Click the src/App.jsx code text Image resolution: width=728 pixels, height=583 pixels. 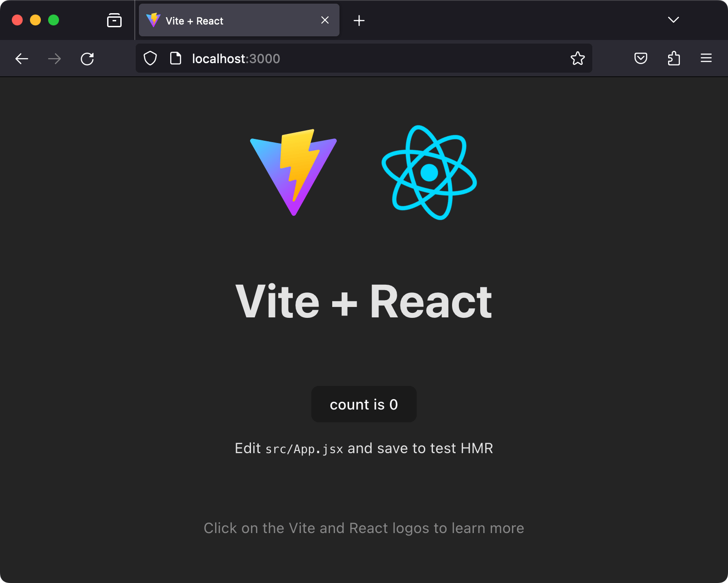[x=304, y=449]
